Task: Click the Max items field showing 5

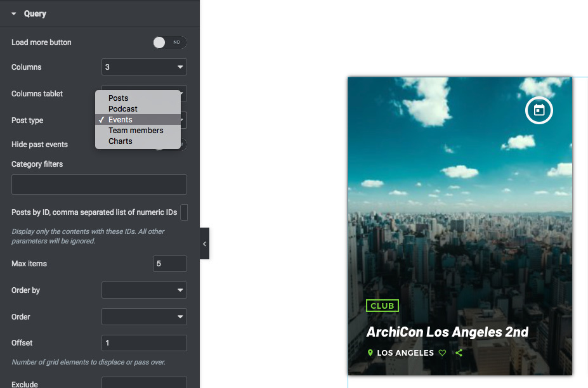Action: [x=170, y=264]
